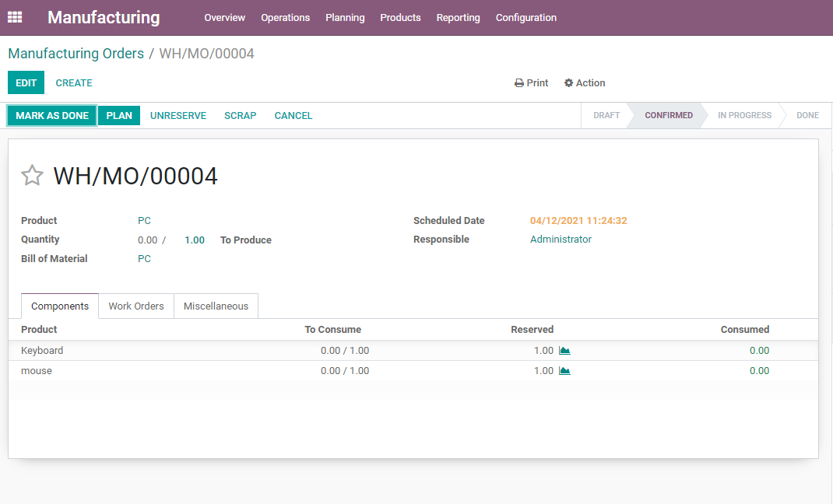
Task: Click the scheduled date 04/12/2021 11:24:32
Action: click(578, 221)
